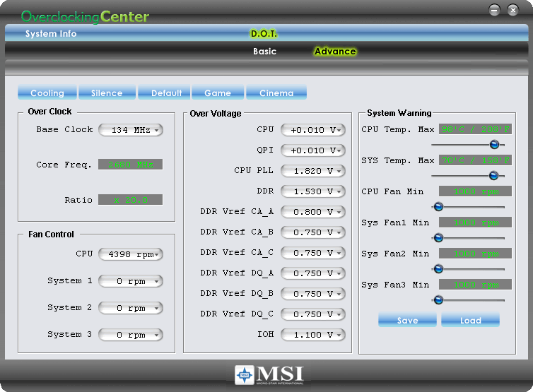Click the Sys Fan2 Min 1000 rpm value
533x392 pixels.
coord(475,254)
